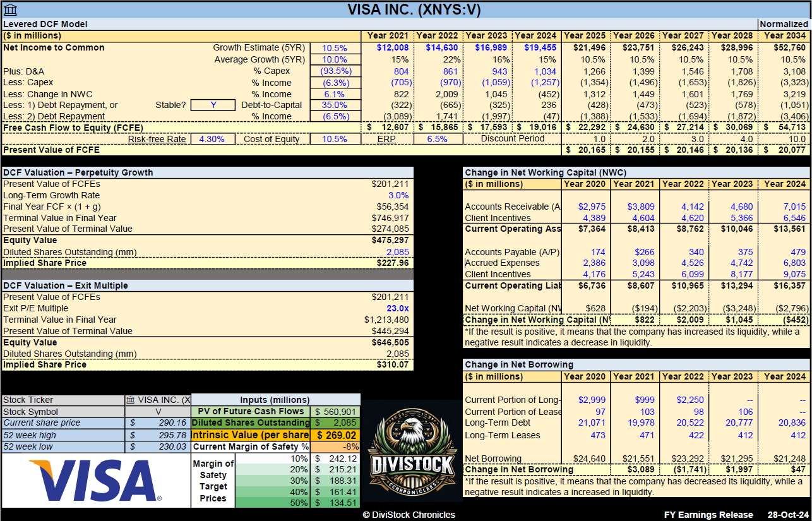Select Intrinsic Value per share $269.02

(x=335, y=434)
